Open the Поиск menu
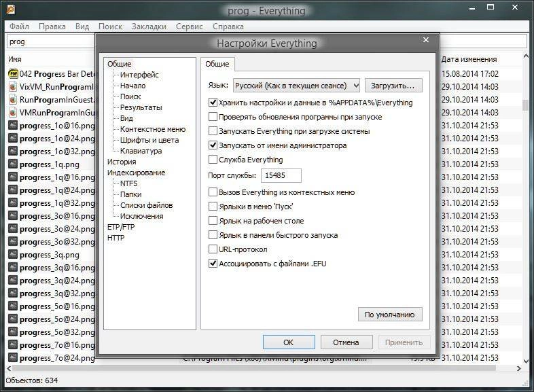 click(110, 26)
